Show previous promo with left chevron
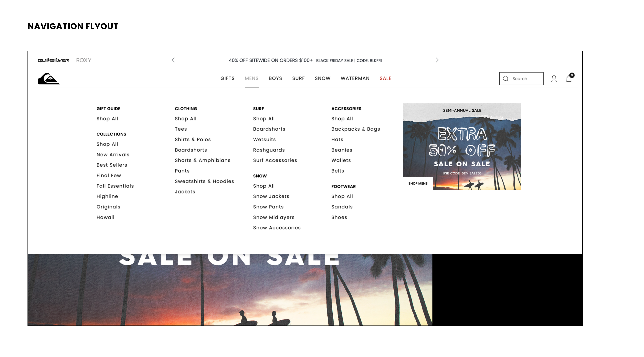 (x=173, y=60)
